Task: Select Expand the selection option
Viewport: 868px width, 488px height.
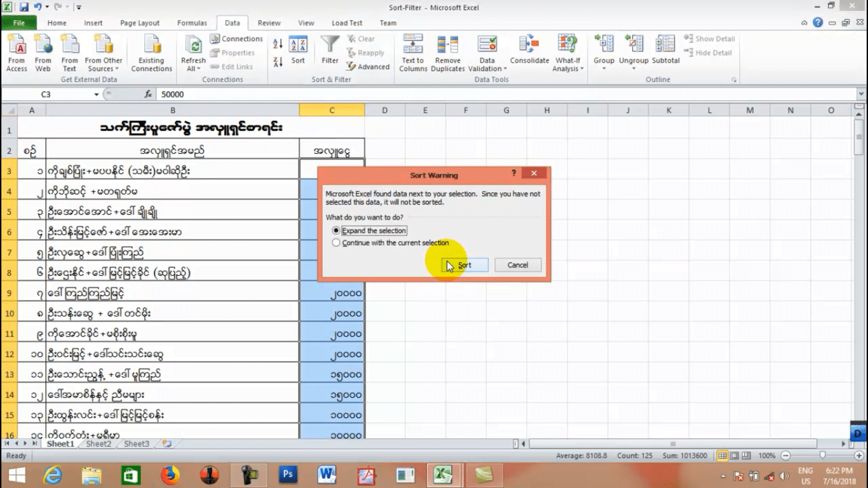Action: pyautogui.click(x=370, y=231)
